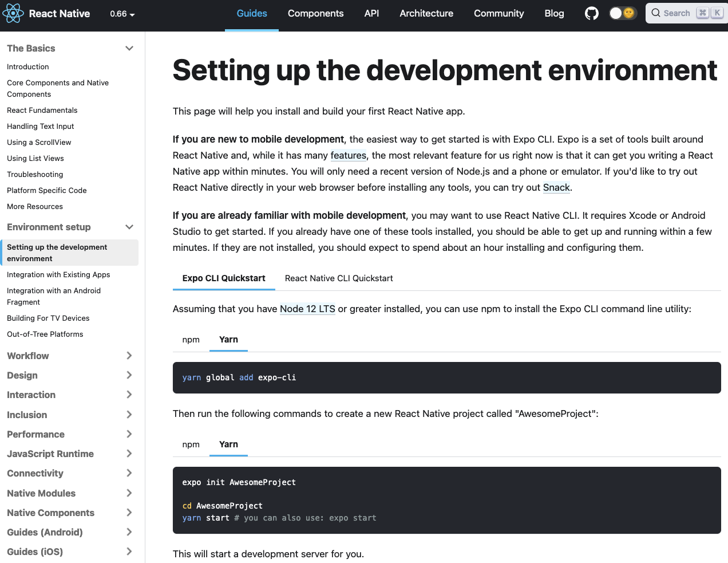This screenshot has height=563, width=728.
Task: Open the GitHub repository icon
Action: [592, 13]
